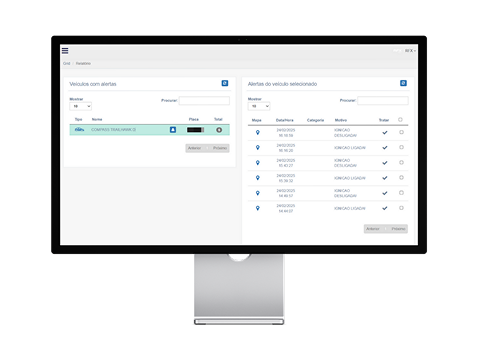Click Próximo button in the alerts panel

pos(398,229)
